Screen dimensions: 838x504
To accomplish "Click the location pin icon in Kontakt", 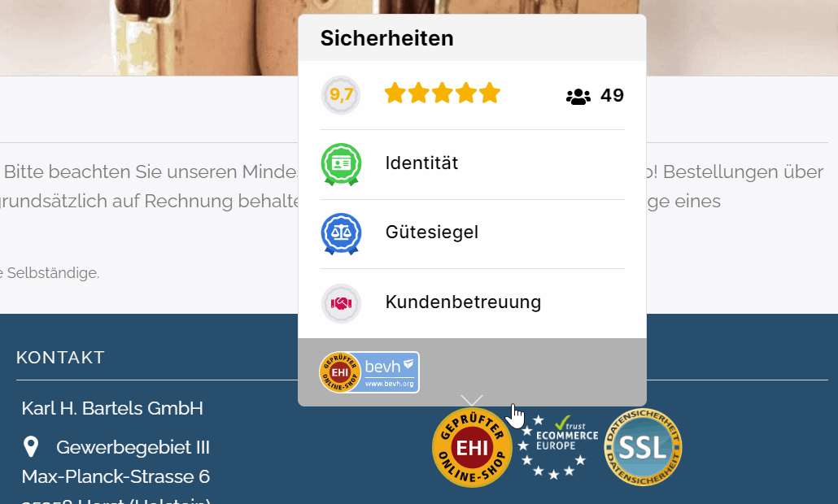I will [x=31, y=447].
